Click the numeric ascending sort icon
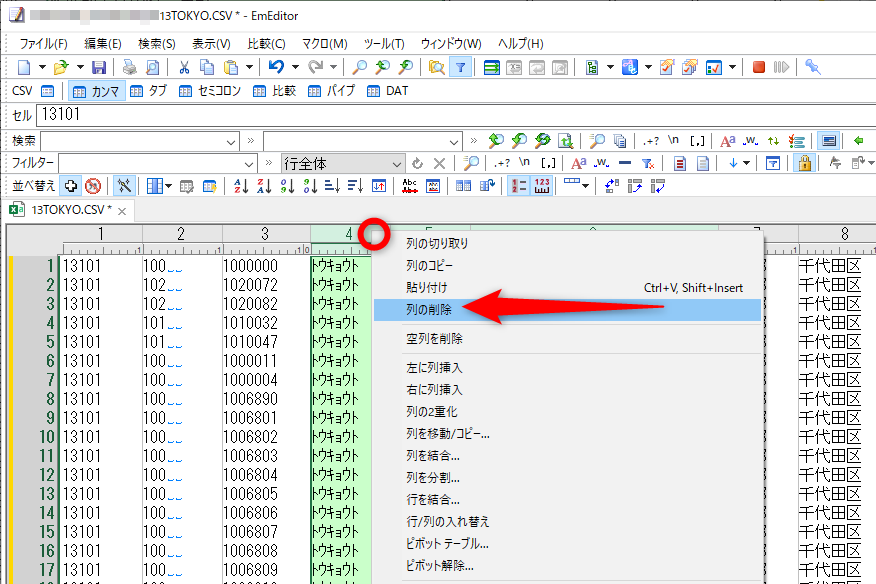 (287, 186)
